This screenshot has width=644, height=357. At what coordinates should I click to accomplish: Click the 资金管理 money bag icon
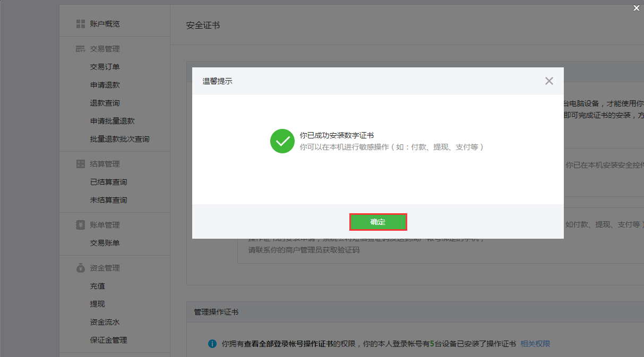click(x=81, y=268)
